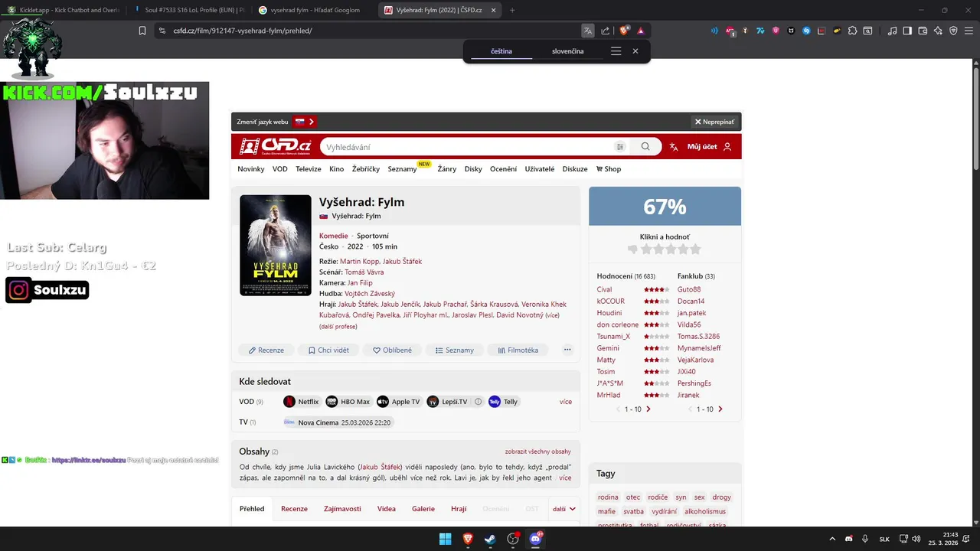
Task: Open Seznamy menu item
Action: 402,169
